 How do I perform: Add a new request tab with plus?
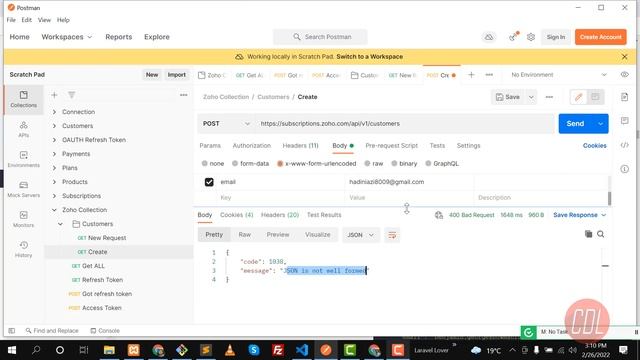point(471,75)
